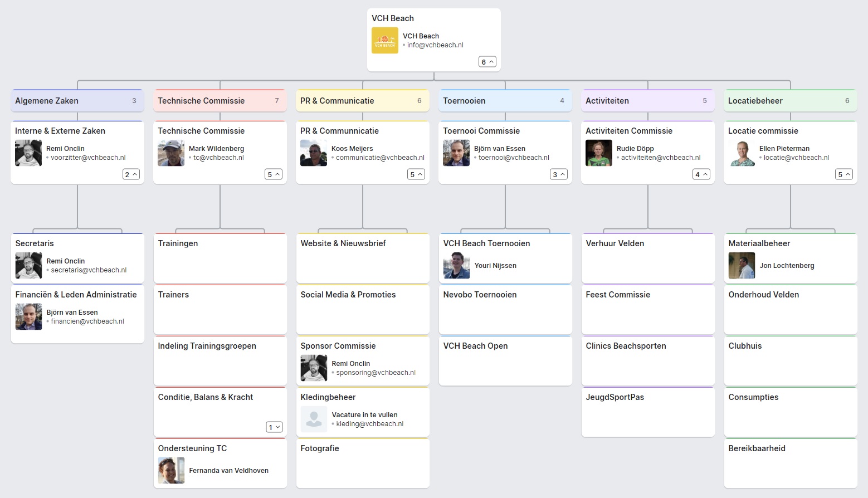The height and width of the screenshot is (498, 868).
Task: Open Ellen Pieterman's profile photo
Action: pyautogui.click(x=742, y=153)
